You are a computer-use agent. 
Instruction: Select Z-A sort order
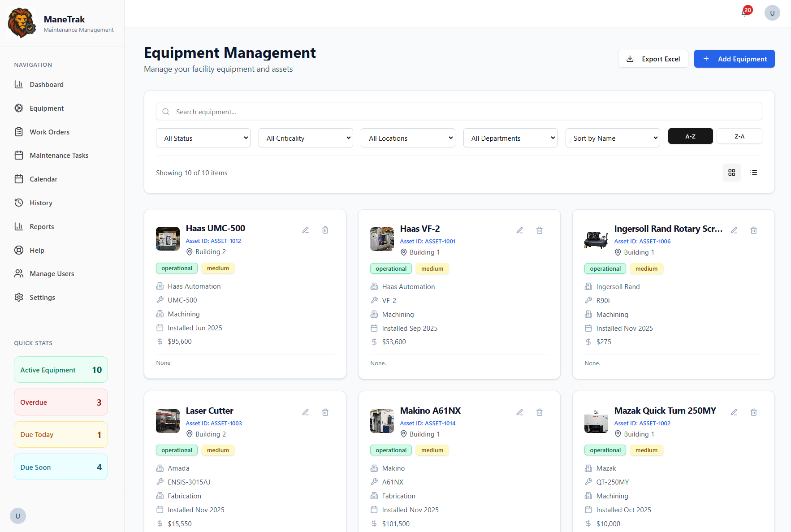[x=739, y=136]
